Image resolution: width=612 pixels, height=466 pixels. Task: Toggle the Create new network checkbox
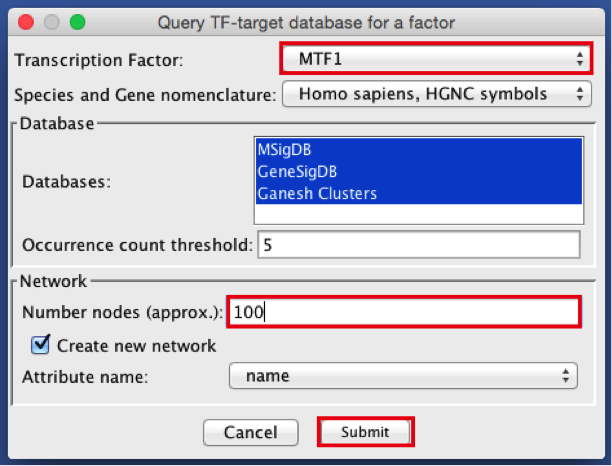pyautogui.click(x=41, y=346)
